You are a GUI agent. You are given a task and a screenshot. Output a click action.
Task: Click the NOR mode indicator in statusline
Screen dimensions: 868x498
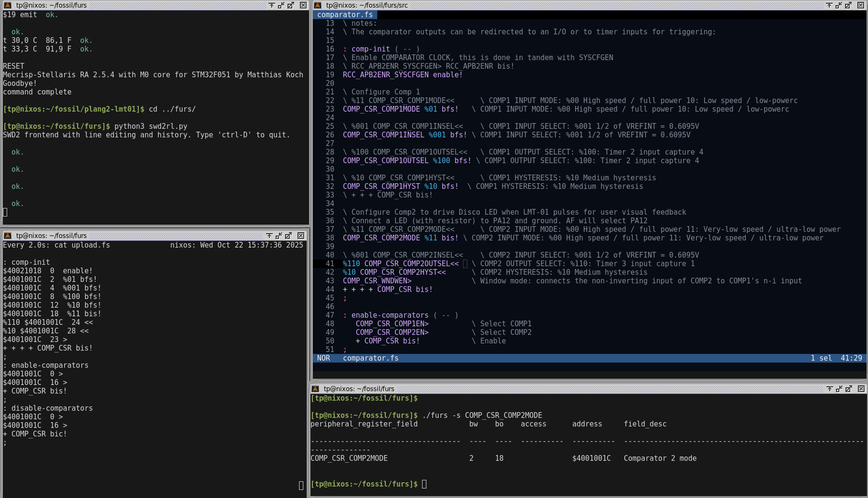click(x=323, y=358)
